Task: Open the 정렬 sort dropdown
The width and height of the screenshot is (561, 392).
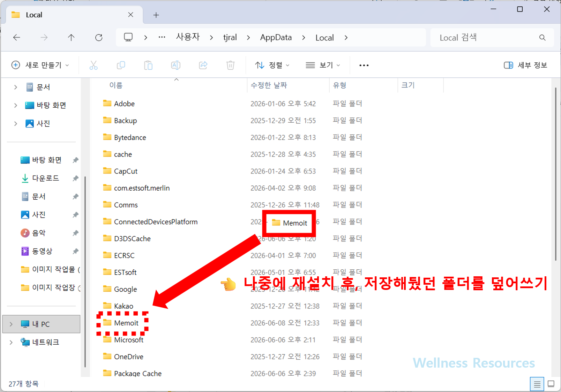Action: point(272,65)
